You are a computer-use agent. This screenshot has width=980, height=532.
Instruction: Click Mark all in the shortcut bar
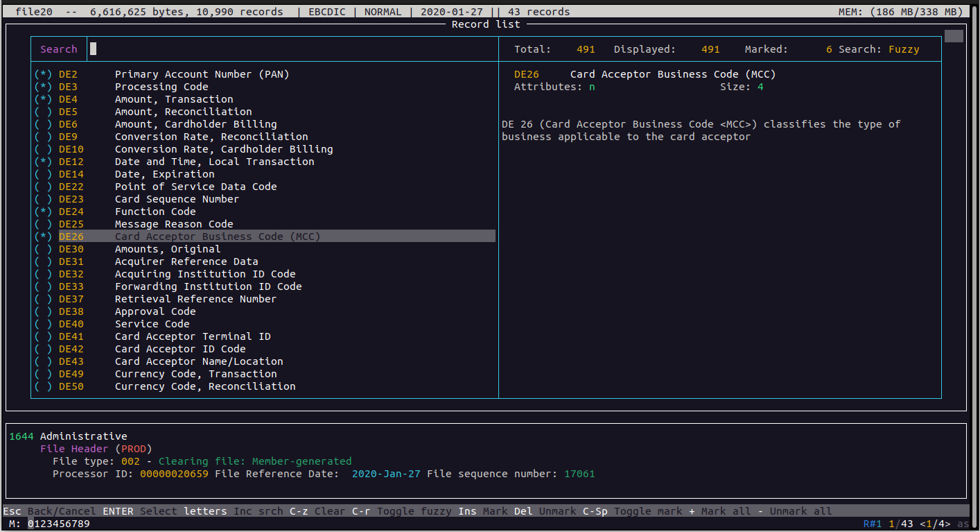coord(726,511)
